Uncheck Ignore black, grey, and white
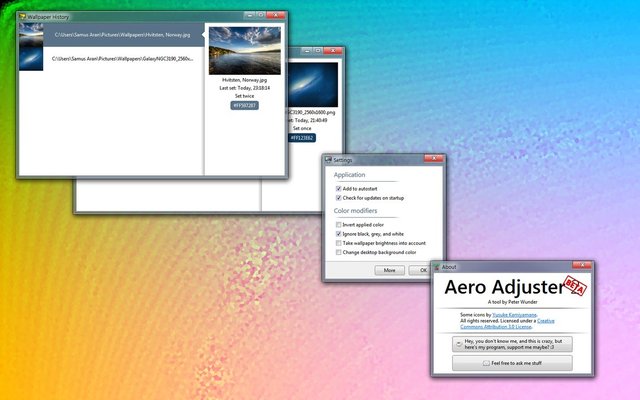 [x=339, y=234]
